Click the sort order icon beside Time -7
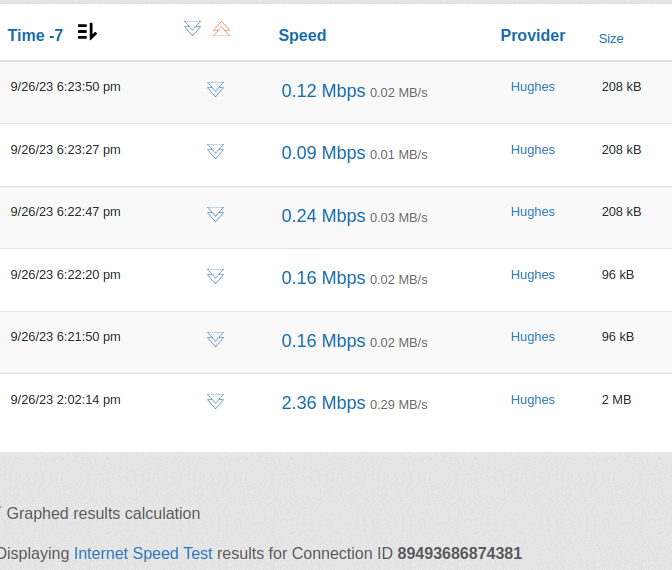The image size is (672, 570). coord(87,32)
